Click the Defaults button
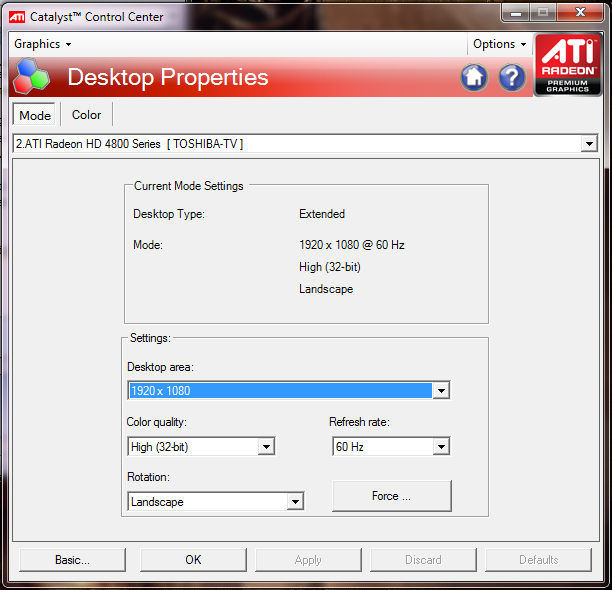The image size is (612, 590). [538, 560]
